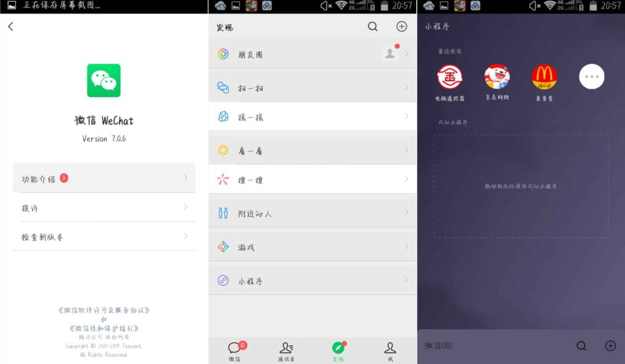Expand chevron on 游戏 row
The width and height of the screenshot is (625, 364).
(406, 246)
